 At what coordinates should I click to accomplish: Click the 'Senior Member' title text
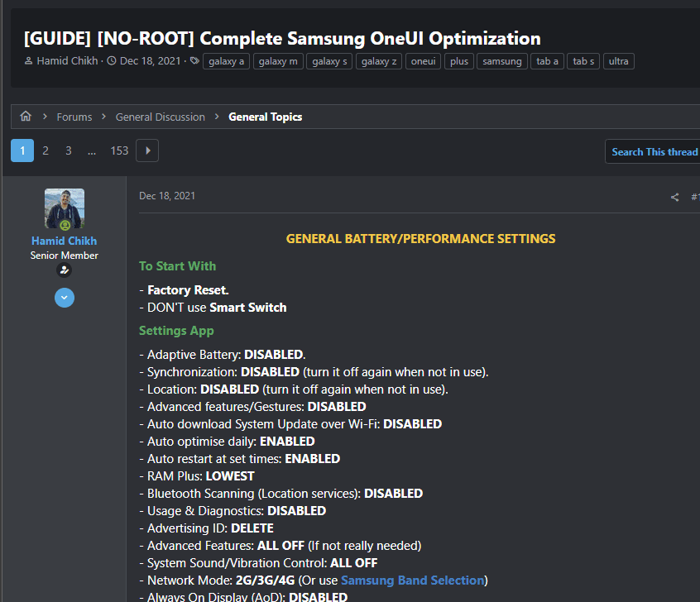[65, 256]
